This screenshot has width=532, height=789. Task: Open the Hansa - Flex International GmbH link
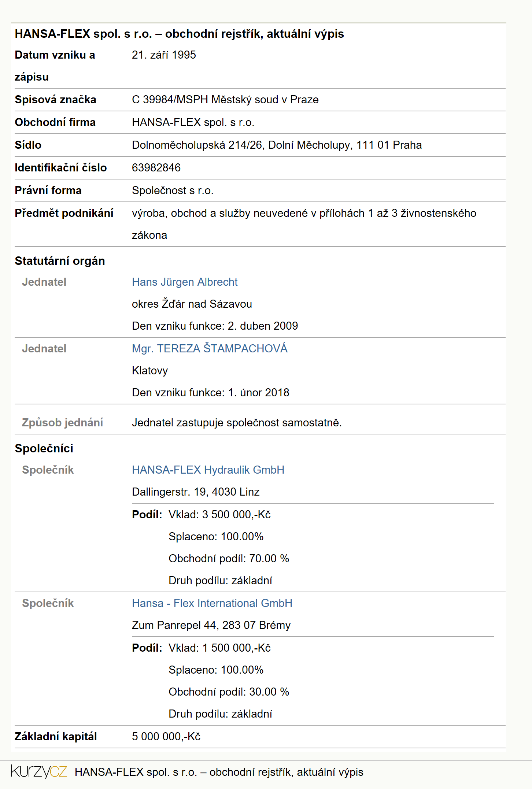coord(212,603)
